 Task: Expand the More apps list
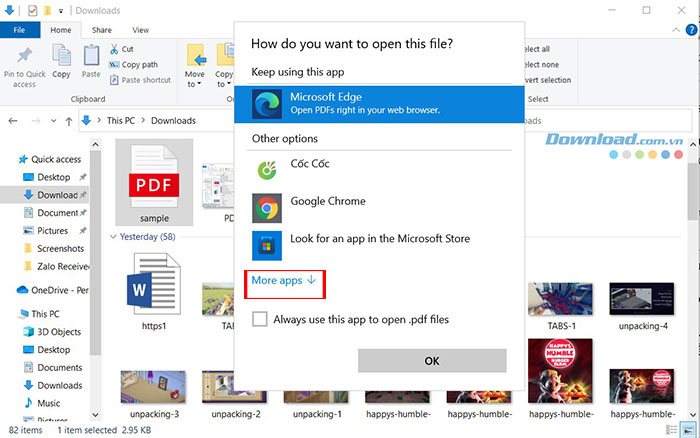point(284,280)
